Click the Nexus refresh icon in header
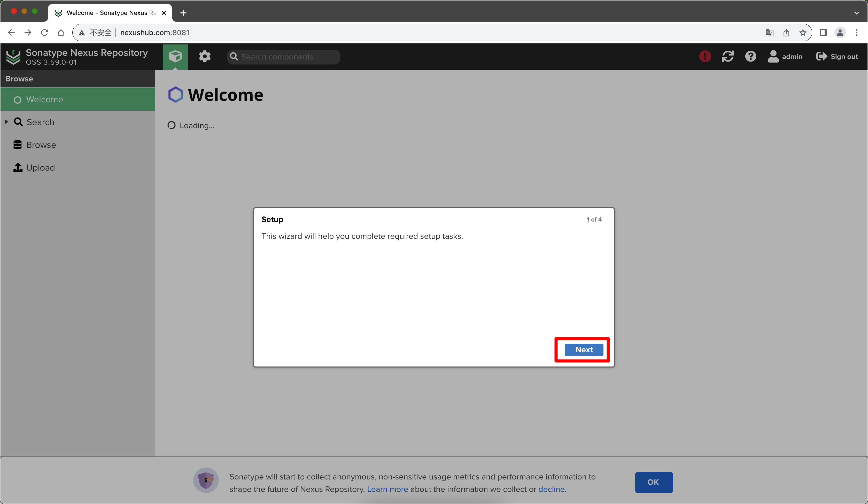This screenshot has height=504, width=868. click(x=728, y=57)
